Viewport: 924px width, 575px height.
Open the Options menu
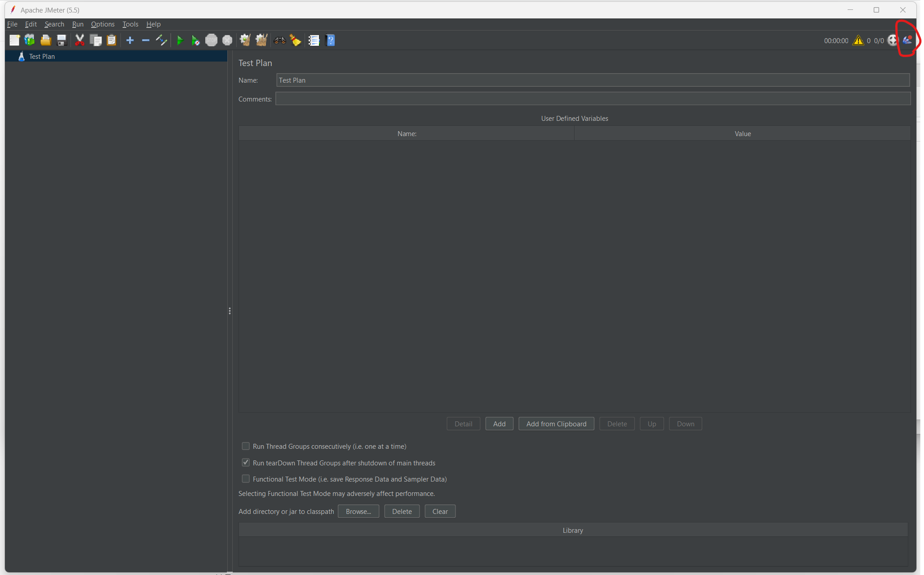[102, 24]
